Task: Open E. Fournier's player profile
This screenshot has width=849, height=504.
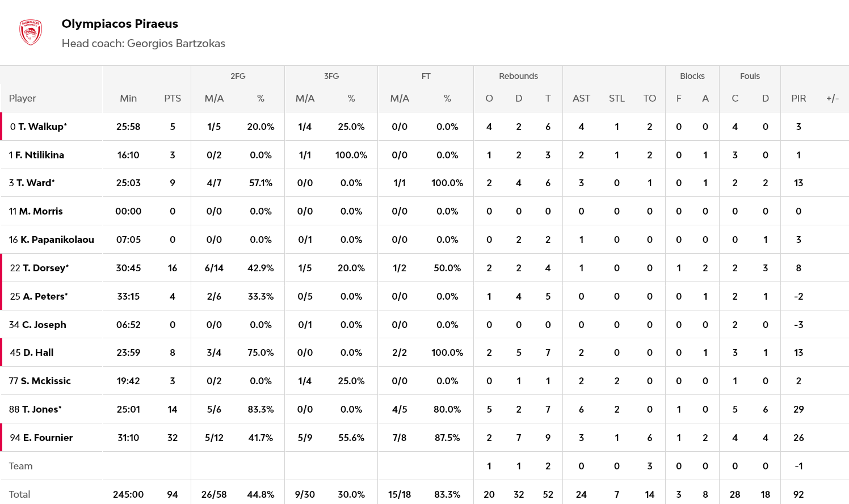Action: click(47, 438)
